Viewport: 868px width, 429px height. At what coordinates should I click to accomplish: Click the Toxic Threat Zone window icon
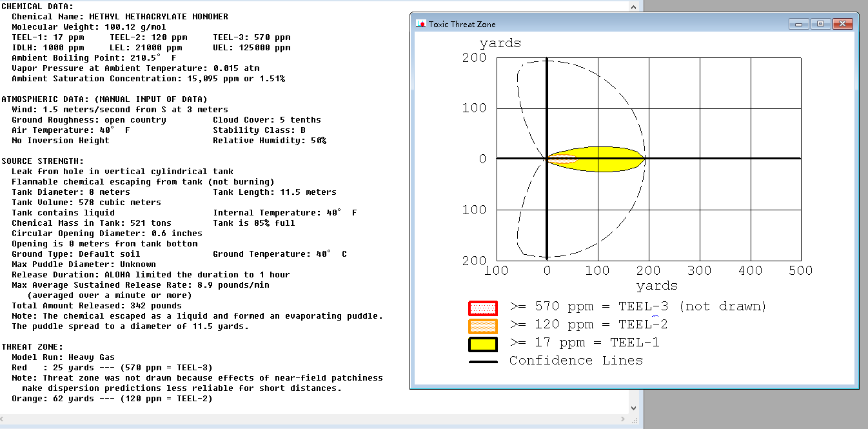[421, 24]
